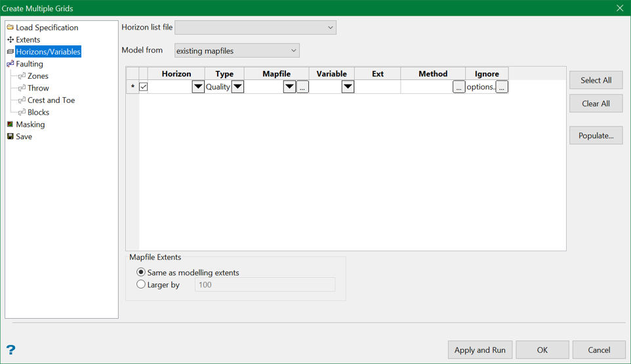Screen dimensions: 631x364
Task: Open help with the question mark icon
Action: click(x=10, y=350)
